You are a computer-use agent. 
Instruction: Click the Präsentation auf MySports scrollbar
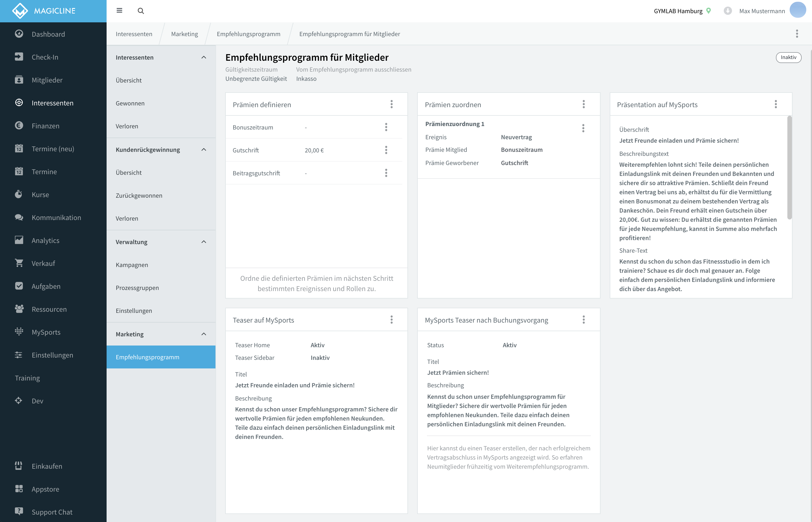point(789,168)
